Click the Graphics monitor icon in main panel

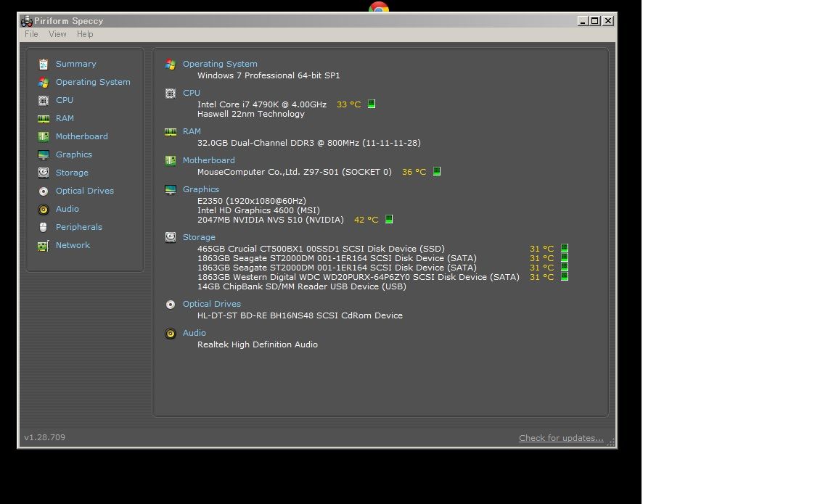click(171, 190)
